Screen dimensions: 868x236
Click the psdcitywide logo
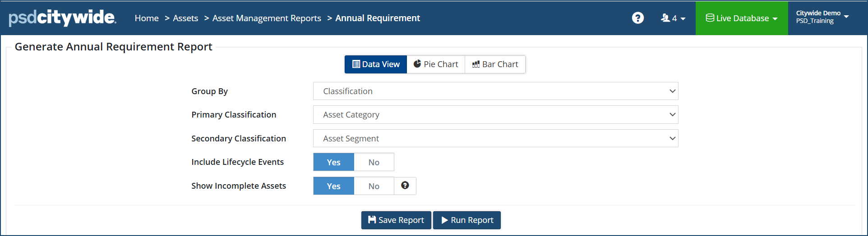click(x=62, y=18)
